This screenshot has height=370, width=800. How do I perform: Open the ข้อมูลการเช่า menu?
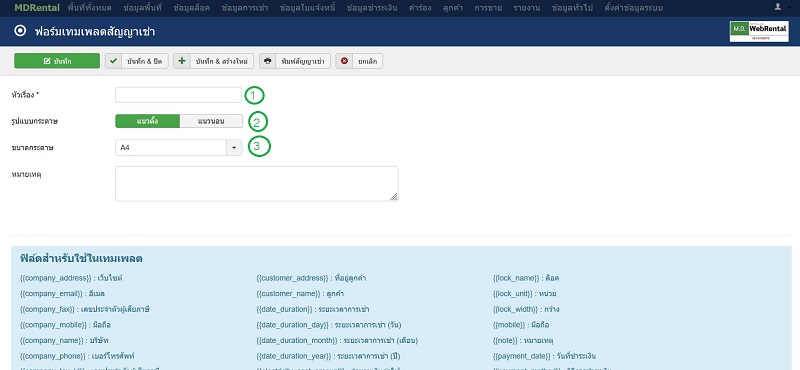point(245,8)
